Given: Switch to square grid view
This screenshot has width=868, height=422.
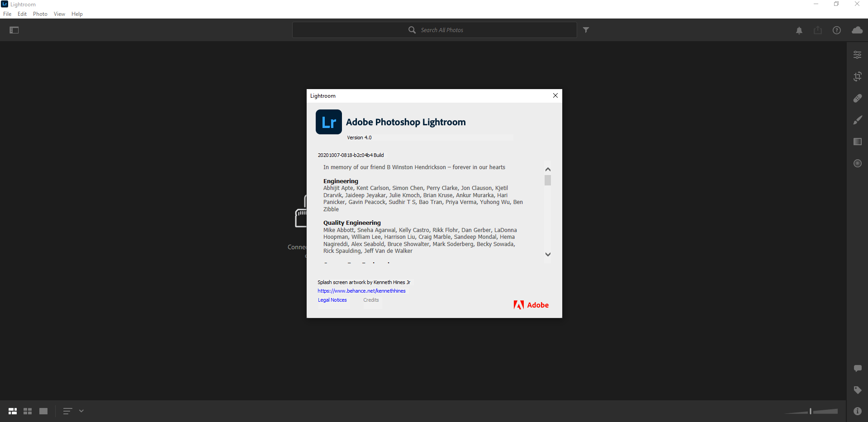Looking at the screenshot, I should tap(28, 411).
